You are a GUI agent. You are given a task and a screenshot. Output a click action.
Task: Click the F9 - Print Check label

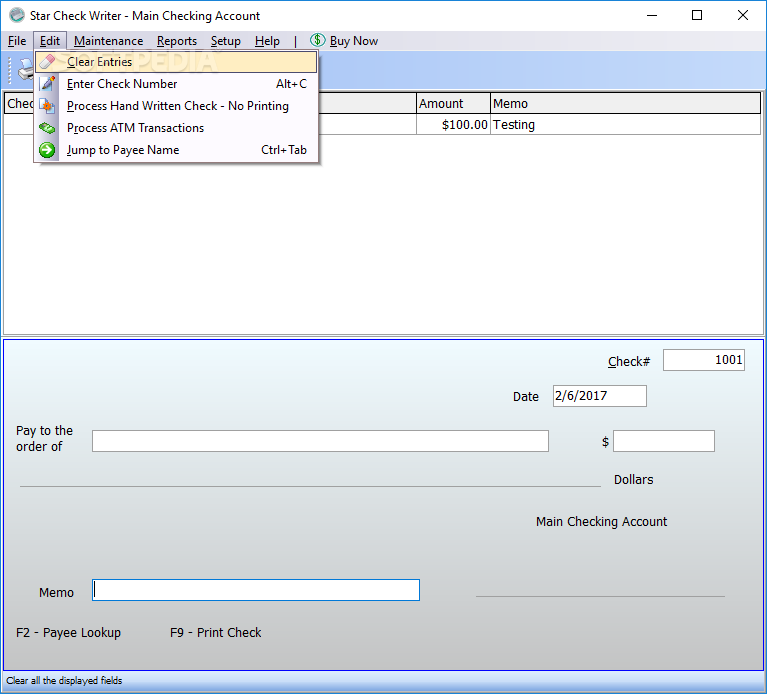coord(216,632)
